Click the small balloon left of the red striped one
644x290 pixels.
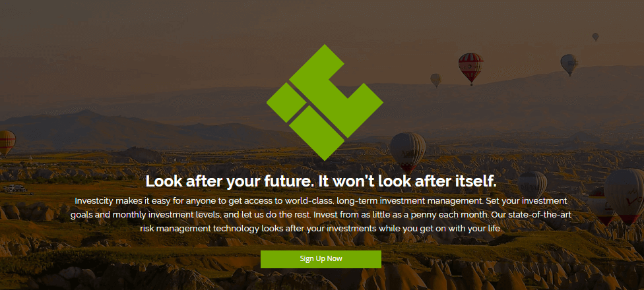(x=435, y=80)
